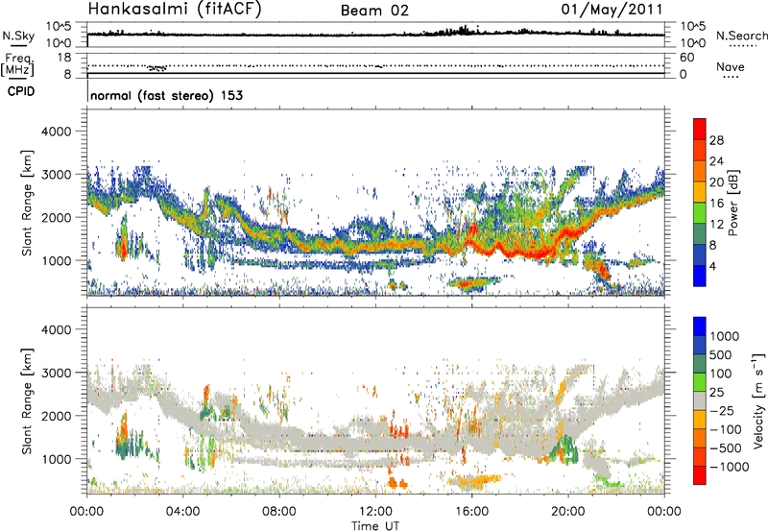Click the 'N.Sky' axis label

click(x=18, y=36)
